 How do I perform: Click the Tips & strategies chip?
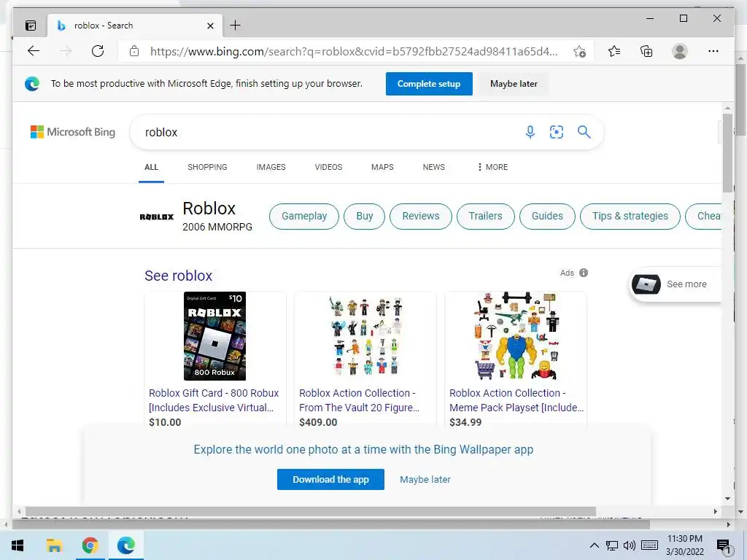coord(630,216)
